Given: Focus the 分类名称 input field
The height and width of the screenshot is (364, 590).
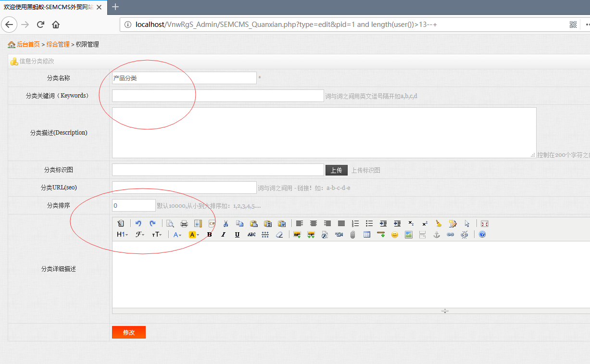Looking at the screenshot, I should [x=184, y=78].
